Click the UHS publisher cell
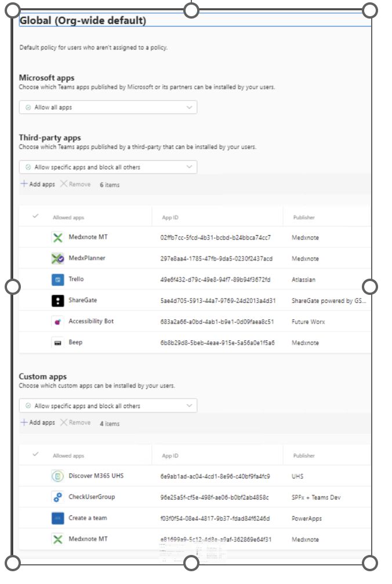Screen dimensions: 392x584 click(297, 477)
